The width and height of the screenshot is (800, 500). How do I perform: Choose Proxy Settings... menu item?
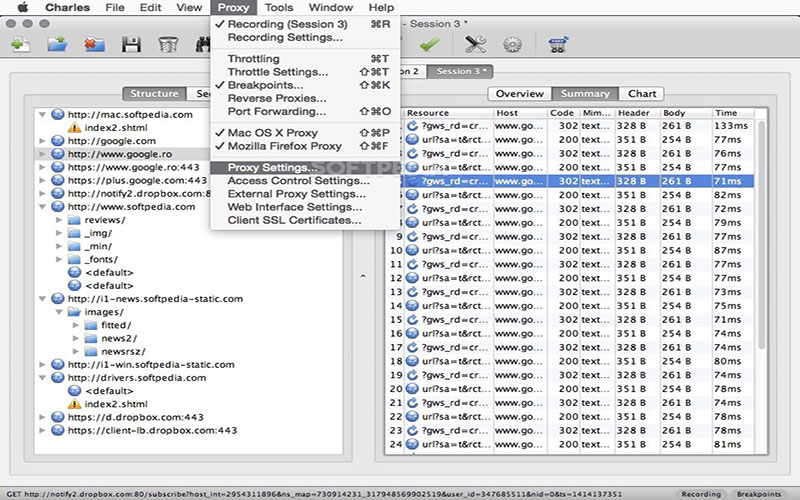(x=305, y=167)
